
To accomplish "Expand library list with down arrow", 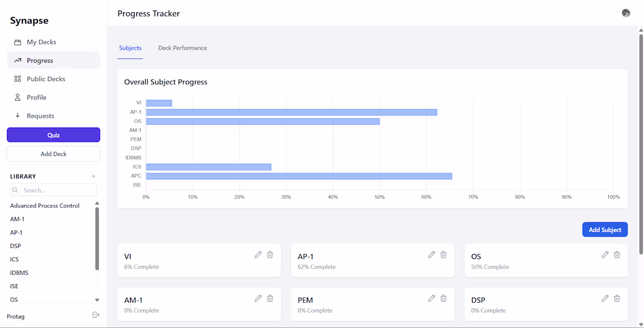I will [97, 300].
